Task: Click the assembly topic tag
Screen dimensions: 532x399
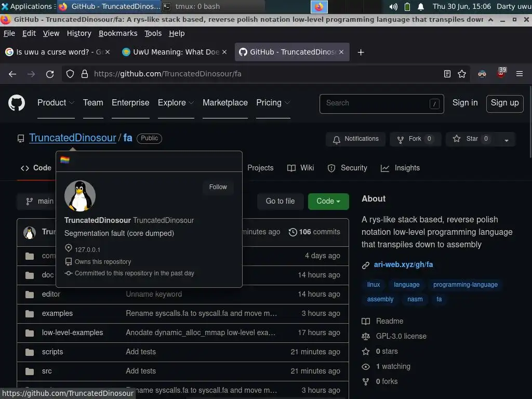Action: tap(380, 299)
